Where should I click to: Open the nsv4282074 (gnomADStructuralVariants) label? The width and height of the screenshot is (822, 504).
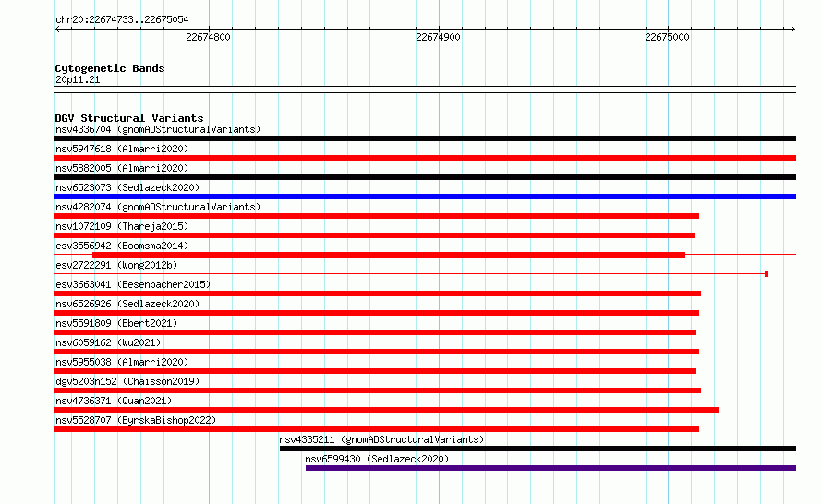[x=158, y=207]
